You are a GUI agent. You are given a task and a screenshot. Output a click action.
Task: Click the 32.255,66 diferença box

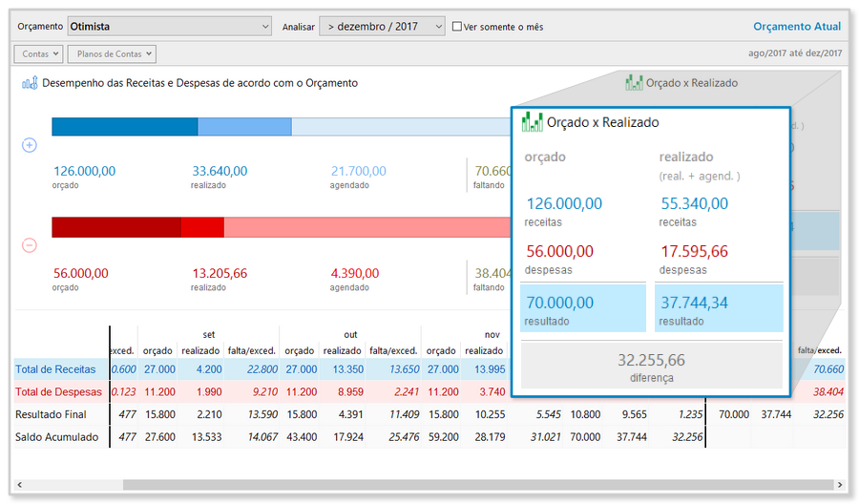[x=651, y=365]
